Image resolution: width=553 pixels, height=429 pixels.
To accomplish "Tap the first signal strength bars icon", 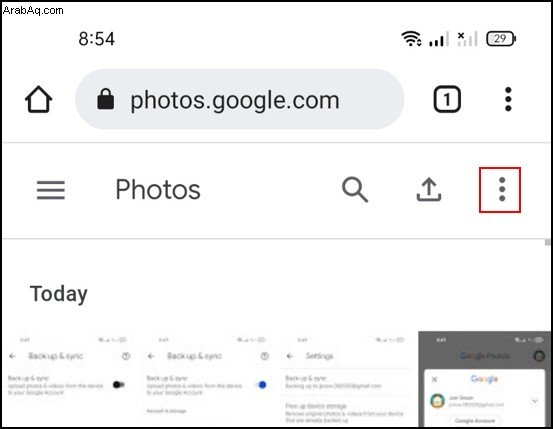I will point(439,39).
